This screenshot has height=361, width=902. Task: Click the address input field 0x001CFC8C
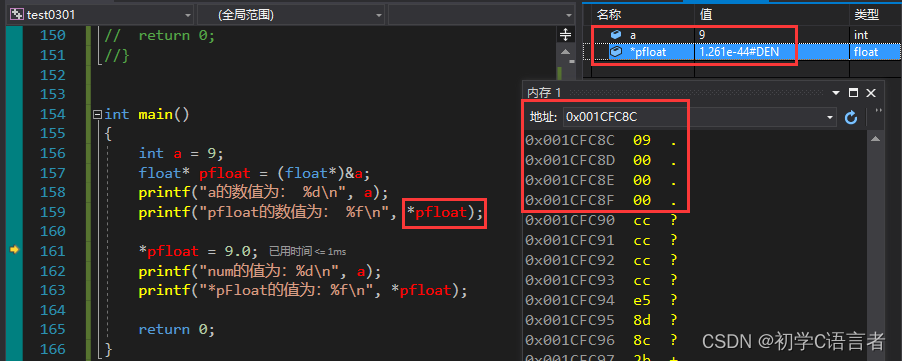click(693, 117)
